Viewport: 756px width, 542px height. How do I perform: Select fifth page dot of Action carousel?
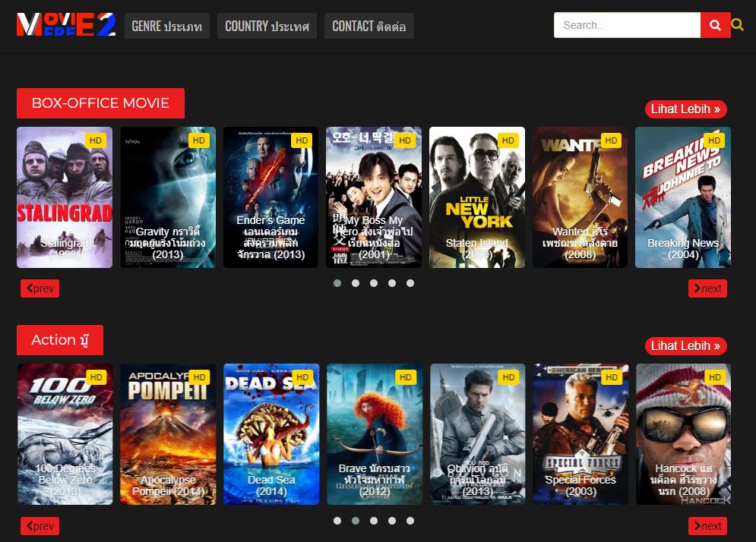[x=410, y=521]
